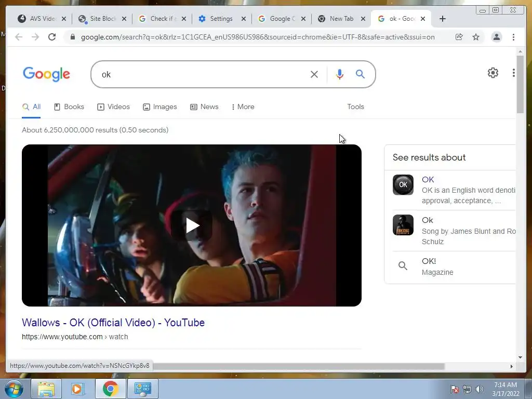Screen dimensions: 532x399
Task: Close the Site Block tab
Action: [124, 19]
